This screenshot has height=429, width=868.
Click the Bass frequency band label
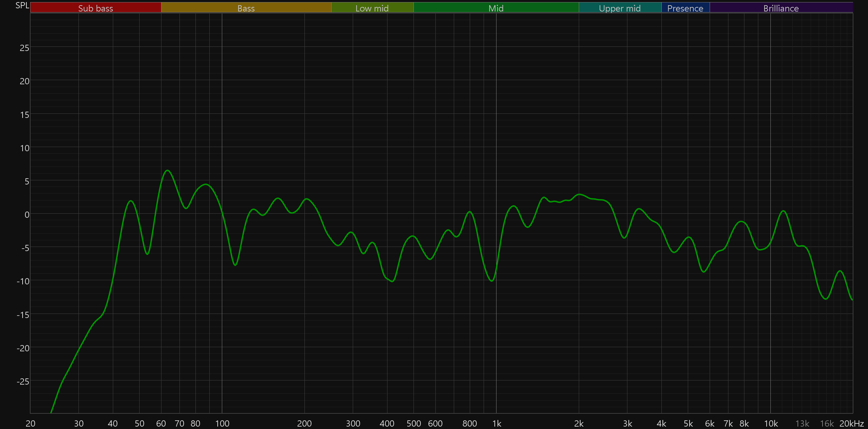click(246, 8)
